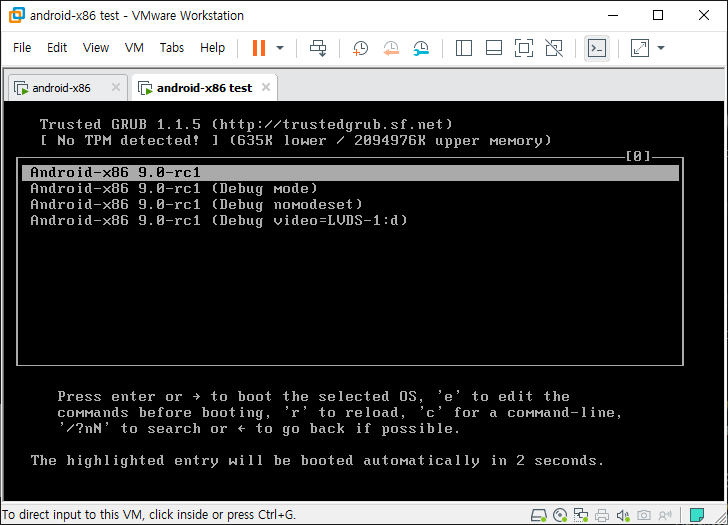Maximize the VMware Workstation window
Image resolution: width=728 pixels, height=525 pixels.
coord(658,15)
